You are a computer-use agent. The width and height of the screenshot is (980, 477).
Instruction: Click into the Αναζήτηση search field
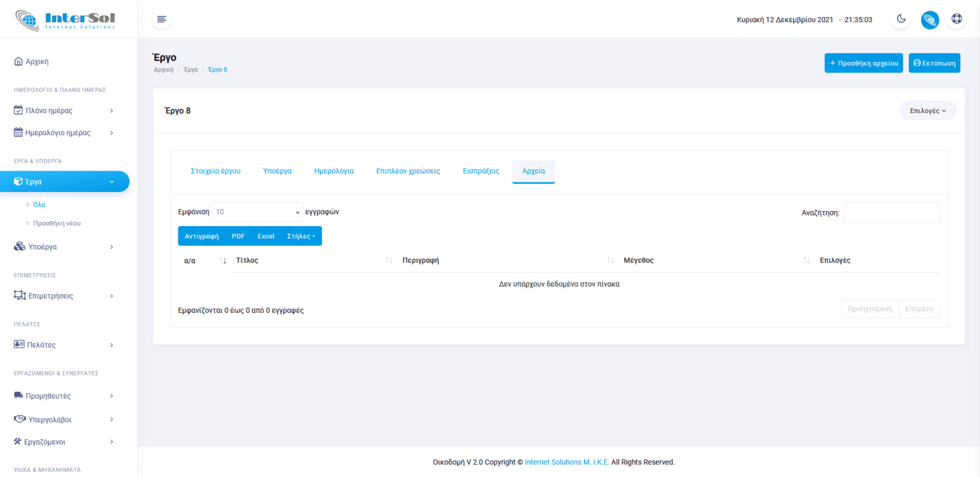[891, 213]
